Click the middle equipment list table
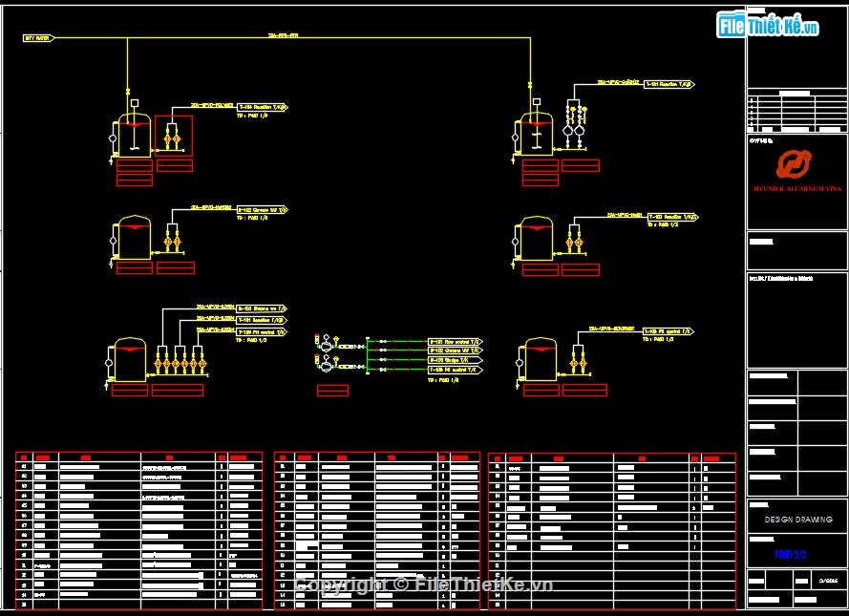849x616 pixels. point(377,531)
